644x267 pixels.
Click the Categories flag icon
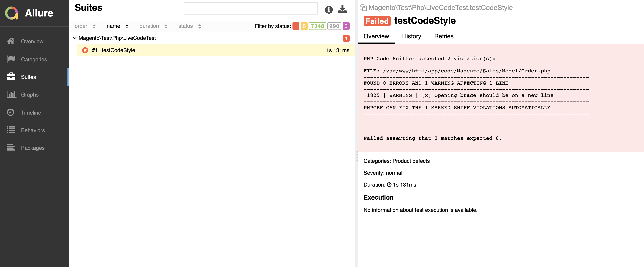coord(11,59)
